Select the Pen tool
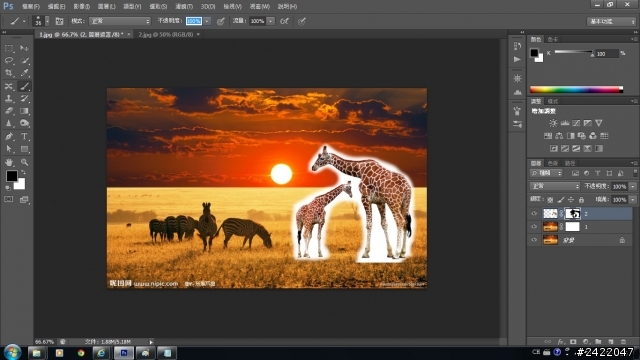This screenshot has height=360, width=640. click(9, 136)
